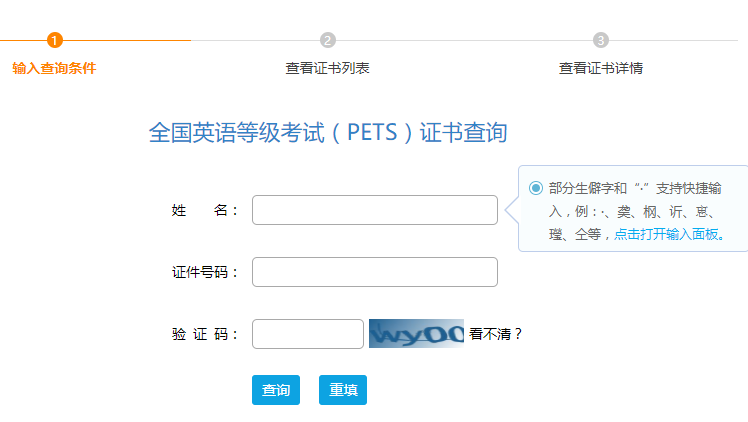Screen dimensions: 748x422
Task: Open the 点击打开输入面板 link
Action: click(670, 234)
